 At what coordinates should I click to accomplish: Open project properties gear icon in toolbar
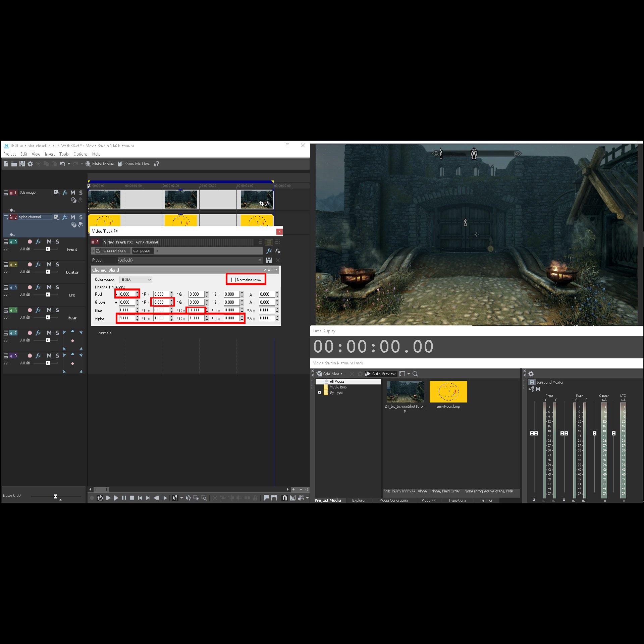(30, 164)
